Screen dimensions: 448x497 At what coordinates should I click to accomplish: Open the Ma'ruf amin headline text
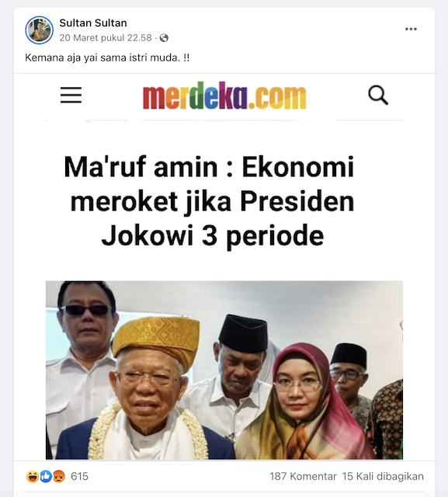210,201
